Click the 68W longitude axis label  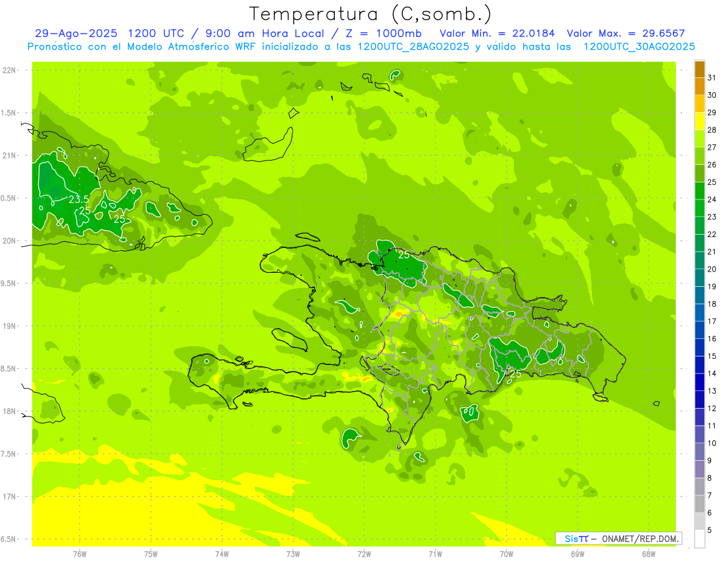pos(649,554)
